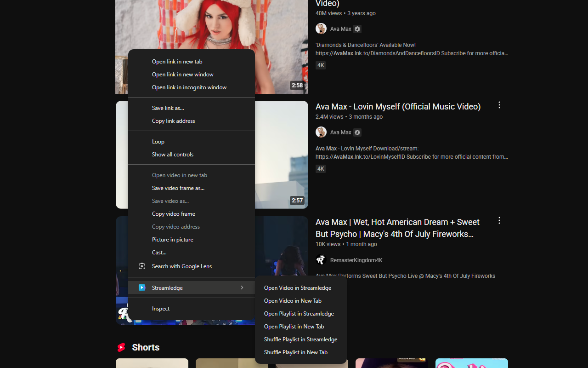The height and width of the screenshot is (368, 588).
Task: Expand the Streamledge submenu arrow
Action: [x=242, y=287]
